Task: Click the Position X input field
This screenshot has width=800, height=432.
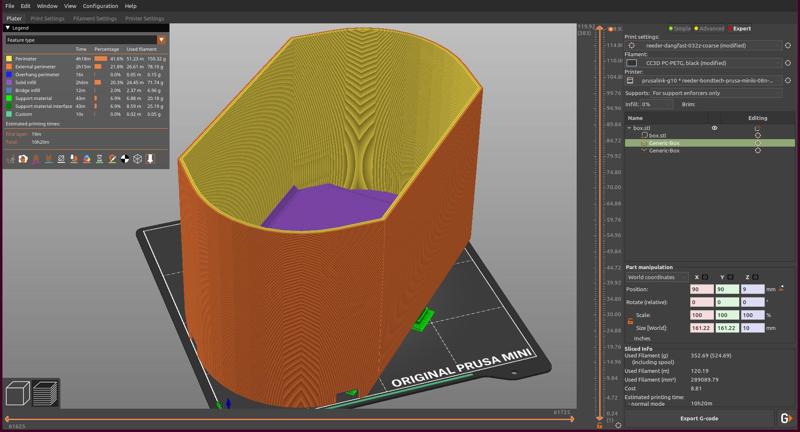Action: point(700,289)
